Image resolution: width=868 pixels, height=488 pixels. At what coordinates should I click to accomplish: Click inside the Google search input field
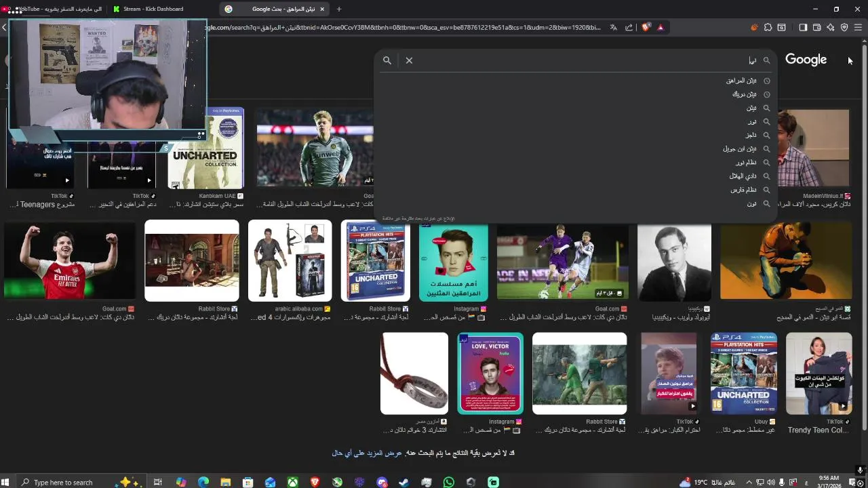pyautogui.click(x=583, y=60)
